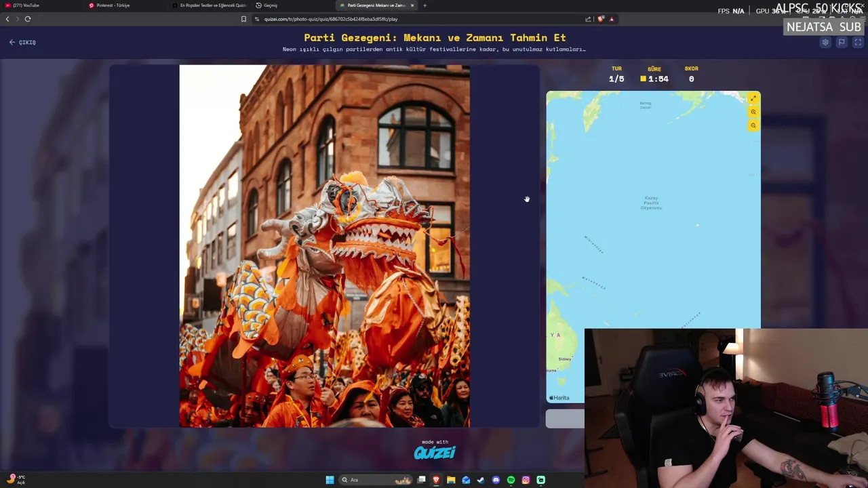The width and height of the screenshot is (868, 488).
Task: Click the Brave Rewards triangle icon
Action: click(612, 19)
